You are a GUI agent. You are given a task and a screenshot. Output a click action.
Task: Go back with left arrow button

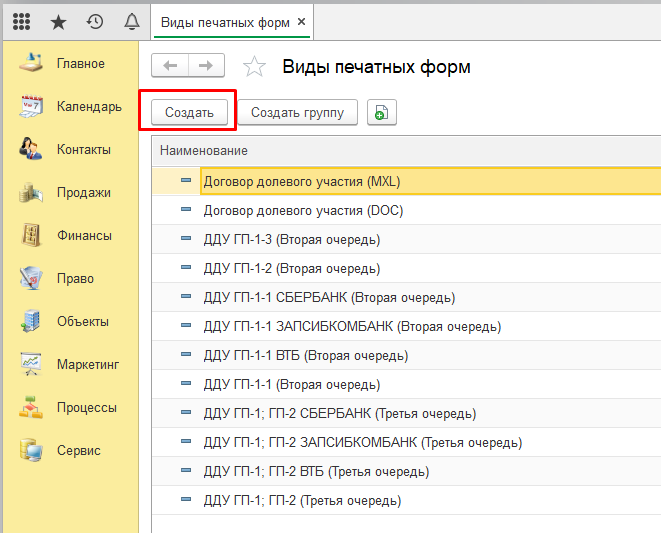click(170, 66)
